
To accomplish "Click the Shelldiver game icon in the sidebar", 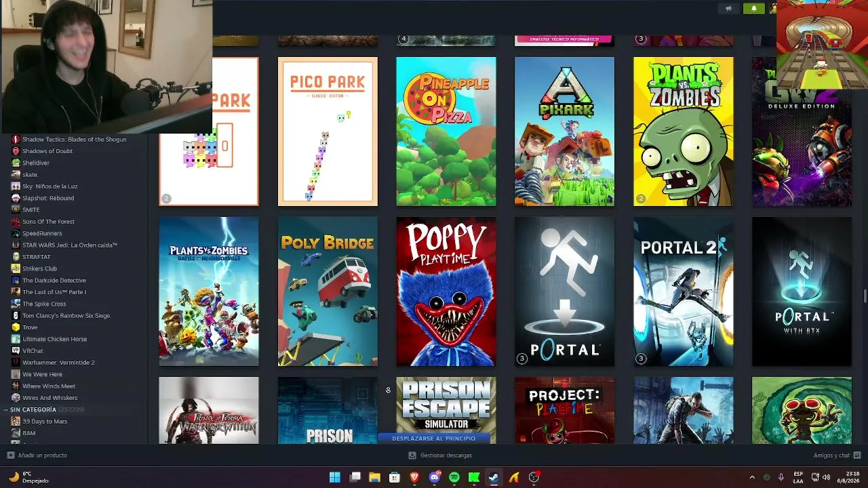I will coord(16,163).
